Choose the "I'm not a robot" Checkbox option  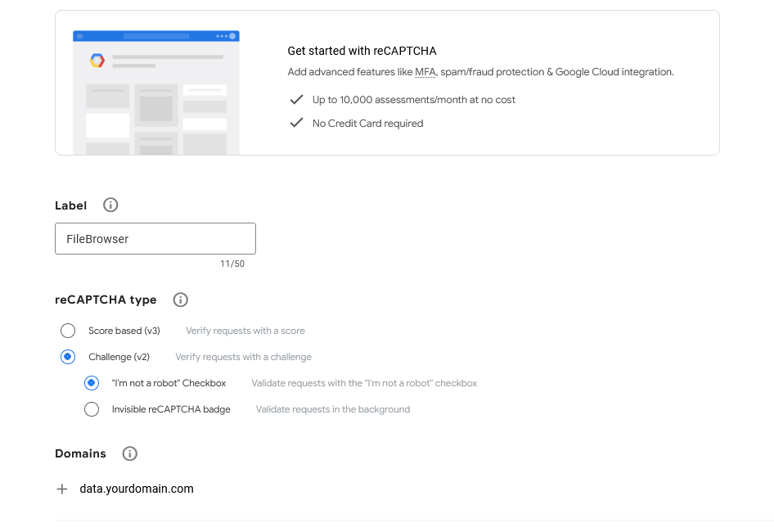[x=92, y=383]
